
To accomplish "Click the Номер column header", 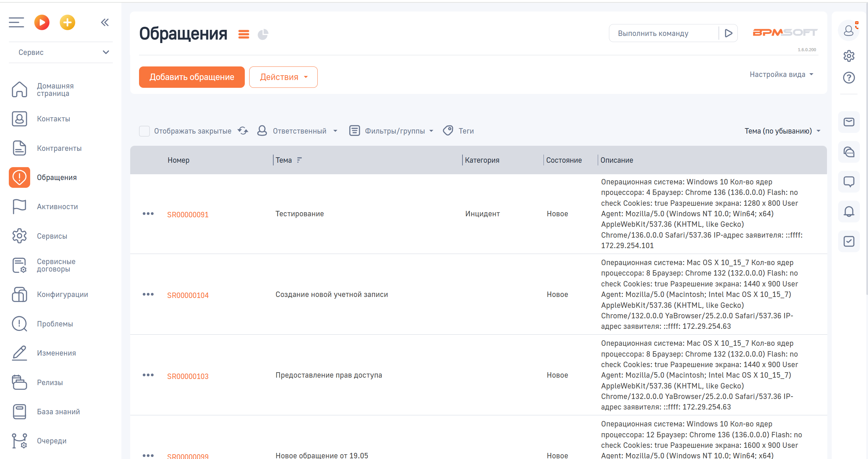I will click(178, 160).
